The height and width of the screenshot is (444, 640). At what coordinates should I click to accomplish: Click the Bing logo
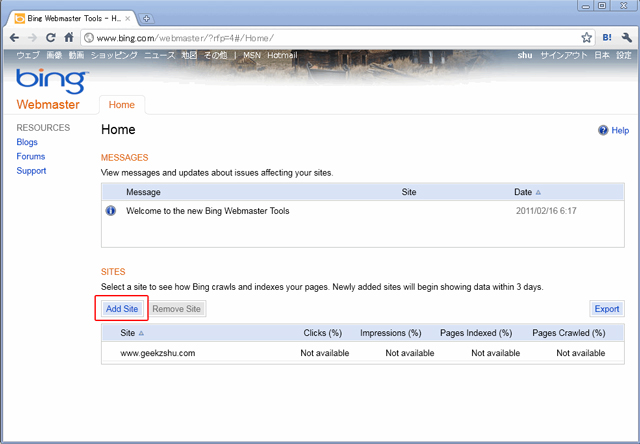pos(52,81)
